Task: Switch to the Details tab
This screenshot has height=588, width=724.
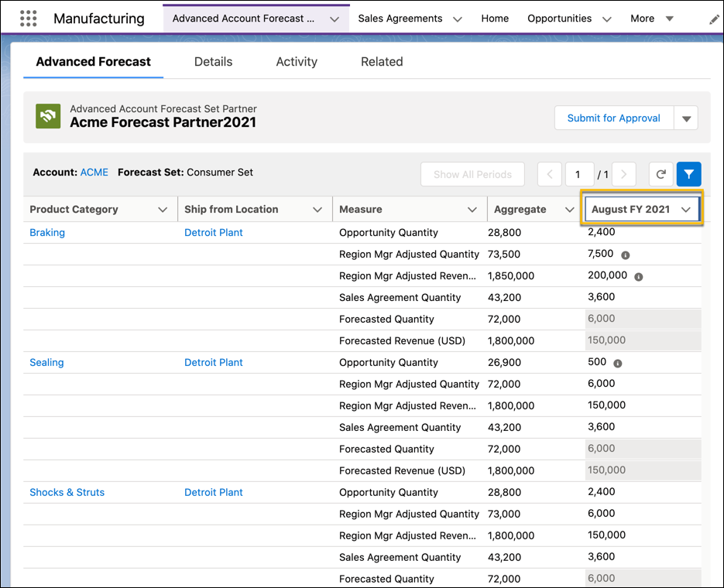Action: [x=213, y=62]
